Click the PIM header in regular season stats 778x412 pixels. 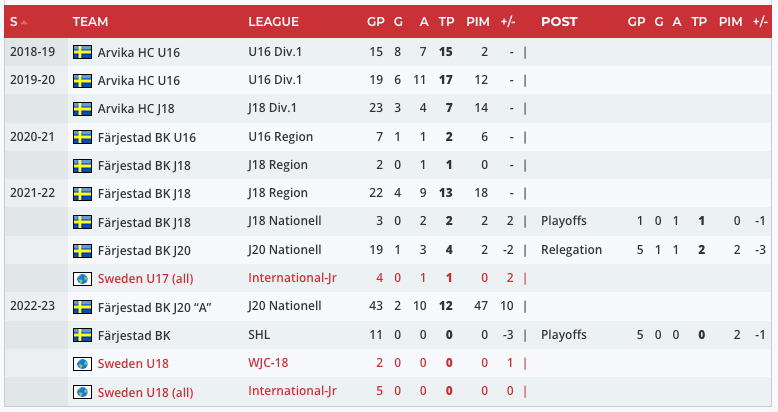(x=476, y=21)
